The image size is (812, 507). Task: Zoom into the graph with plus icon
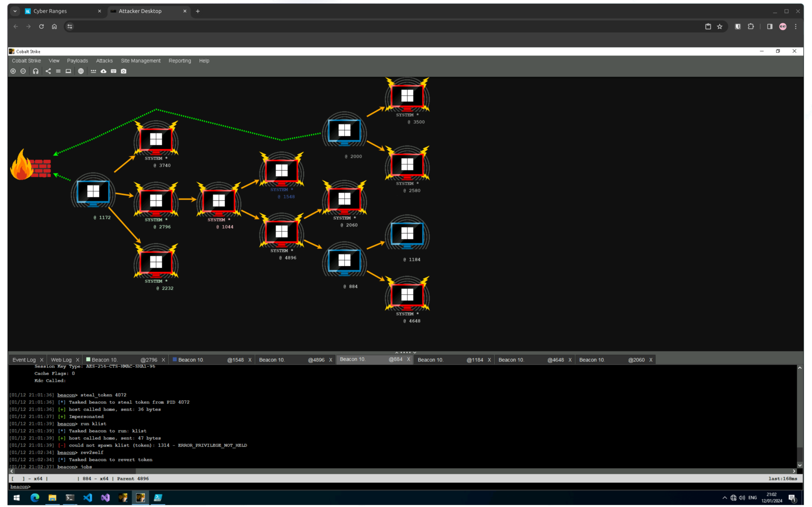[x=13, y=71]
